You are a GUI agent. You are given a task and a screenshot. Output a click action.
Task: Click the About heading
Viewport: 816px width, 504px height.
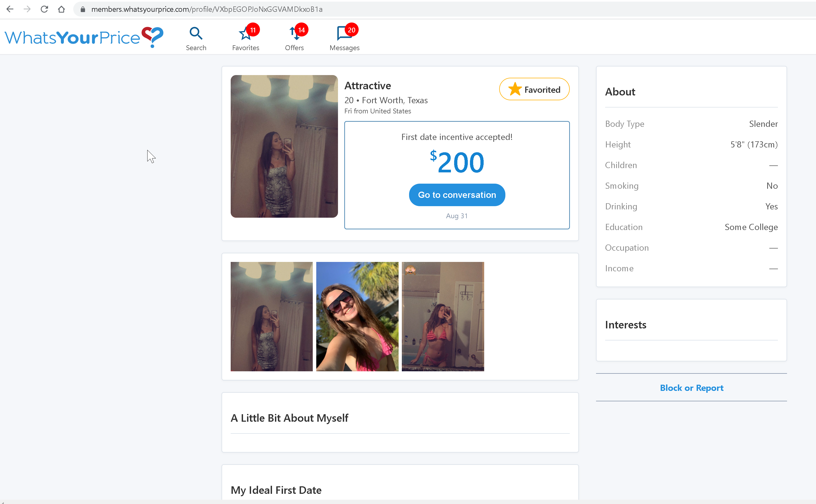(x=620, y=92)
